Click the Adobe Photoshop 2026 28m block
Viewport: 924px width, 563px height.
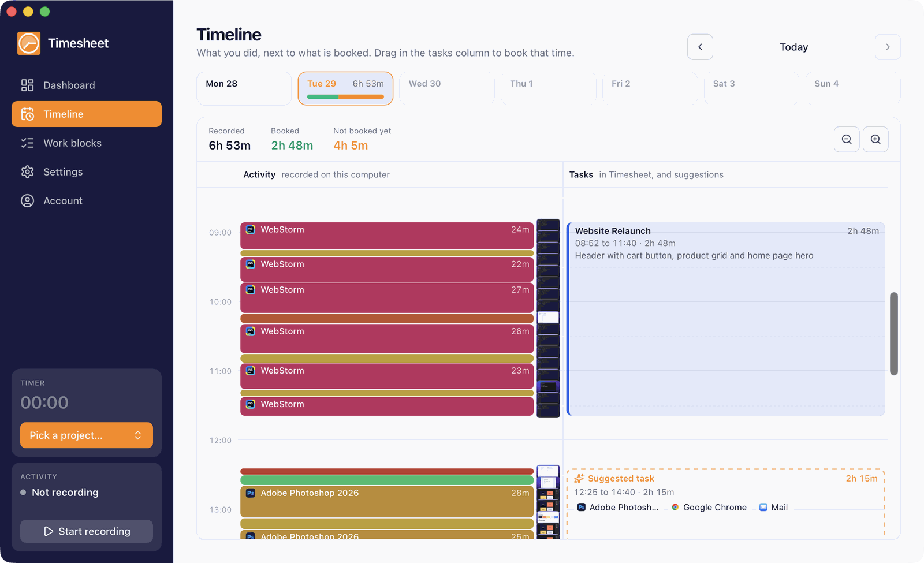[x=387, y=501]
